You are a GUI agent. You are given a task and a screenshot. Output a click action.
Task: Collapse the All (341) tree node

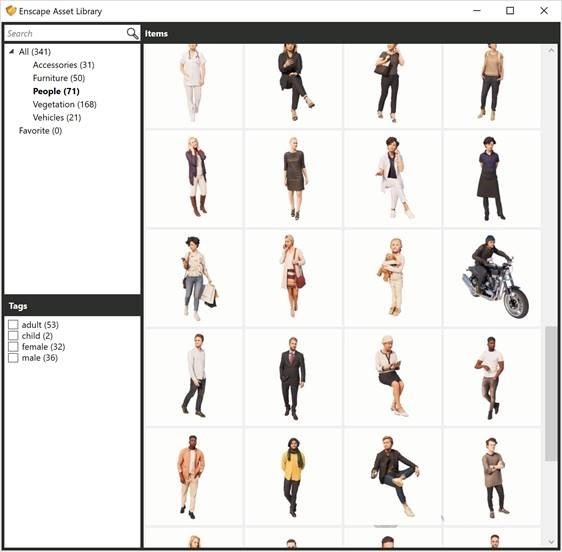pos(11,52)
